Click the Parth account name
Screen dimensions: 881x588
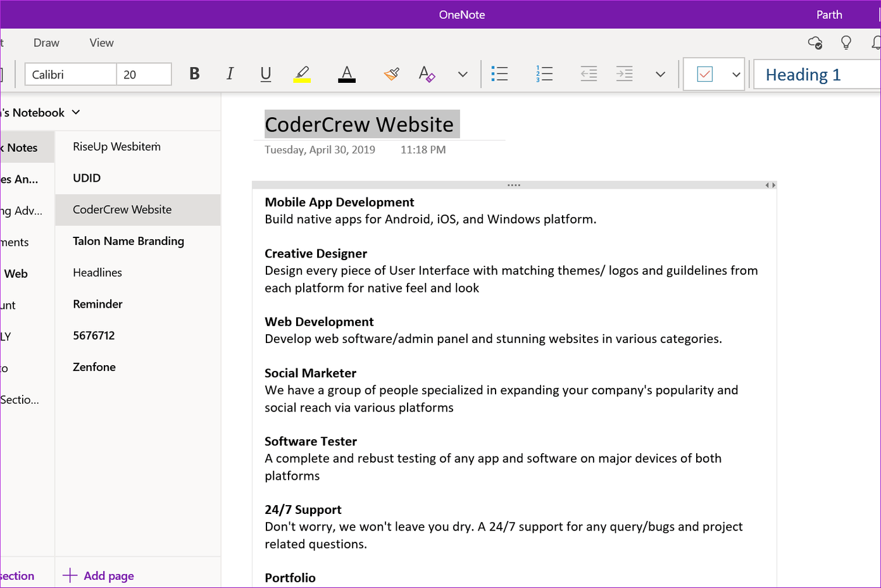(x=829, y=15)
